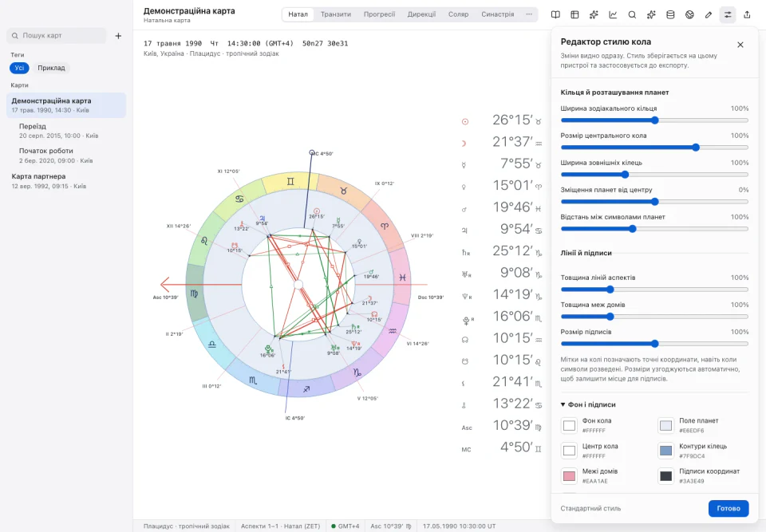Pick the Фон кола color swatch
Image resolution: width=766 pixels, height=532 pixels.
(569, 425)
